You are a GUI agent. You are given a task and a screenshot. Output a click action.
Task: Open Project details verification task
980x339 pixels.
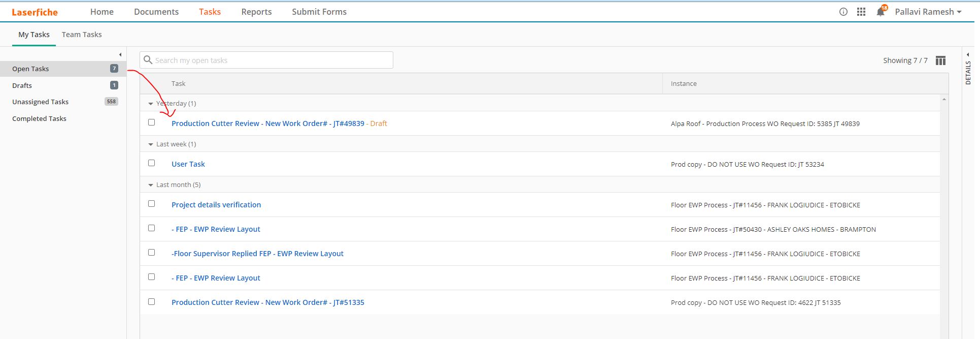(216, 205)
